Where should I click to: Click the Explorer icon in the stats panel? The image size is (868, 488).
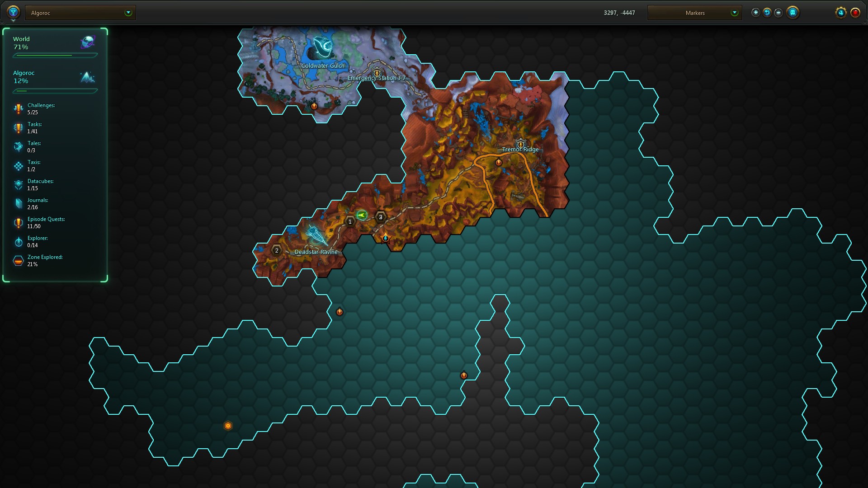tap(18, 242)
